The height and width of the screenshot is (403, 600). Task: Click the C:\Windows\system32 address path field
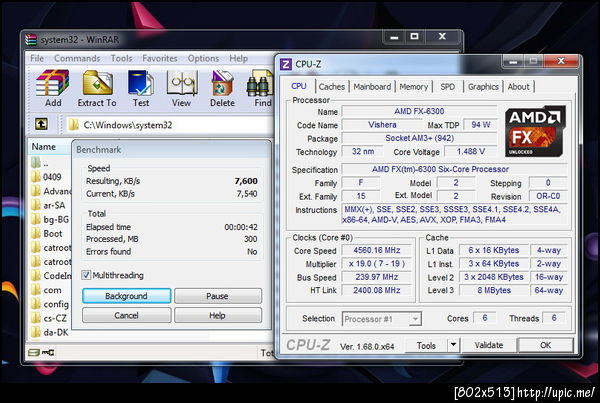click(170, 125)
